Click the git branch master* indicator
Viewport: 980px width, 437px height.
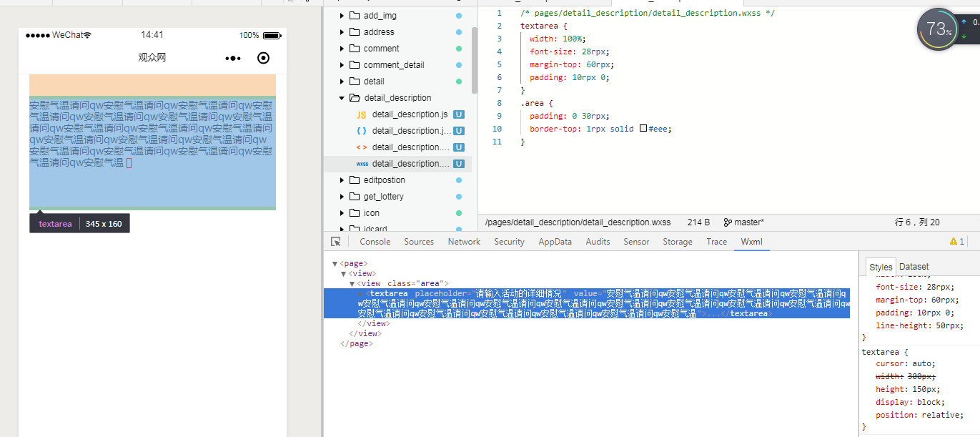point(743,222)
